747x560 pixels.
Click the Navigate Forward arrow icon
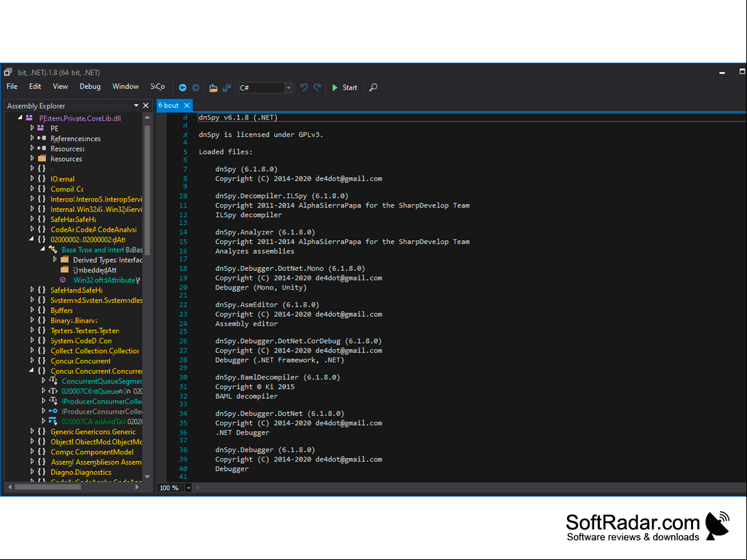point(196,87)
